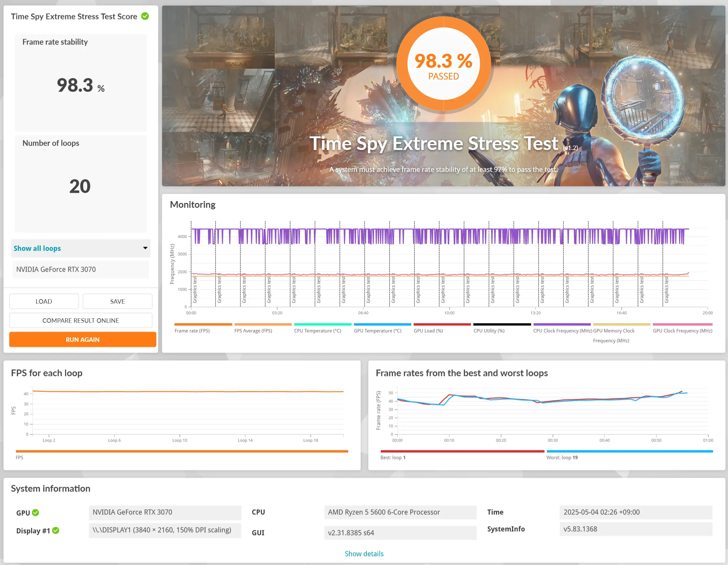728x565 pixels.
Task: Click the DISPLAY1 3840 × 2160 field
Action: (165, 530)
